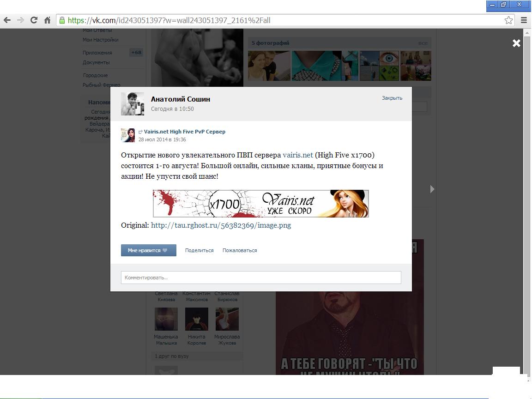
Task: Share the post via Поделиться
Action: [x=199, y=250]
